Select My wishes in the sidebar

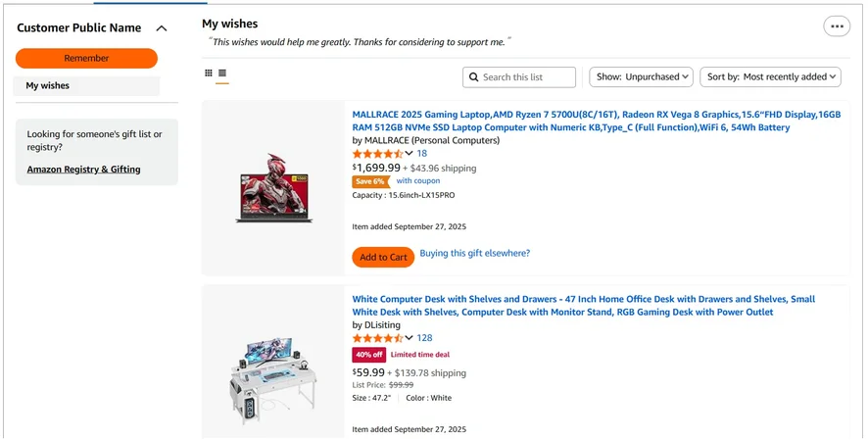(x=86, y=86)
